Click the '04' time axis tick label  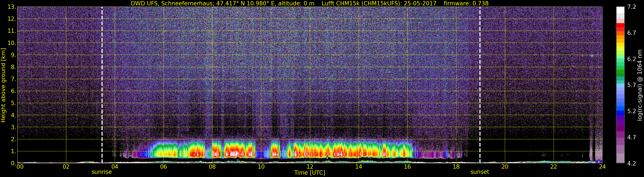point(115,167)
